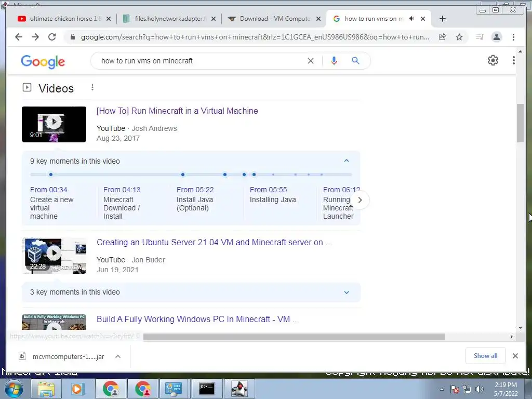Open Build A Fully Working Windows PC link
This screenshot has height=399, width=532.
[197, 320]
